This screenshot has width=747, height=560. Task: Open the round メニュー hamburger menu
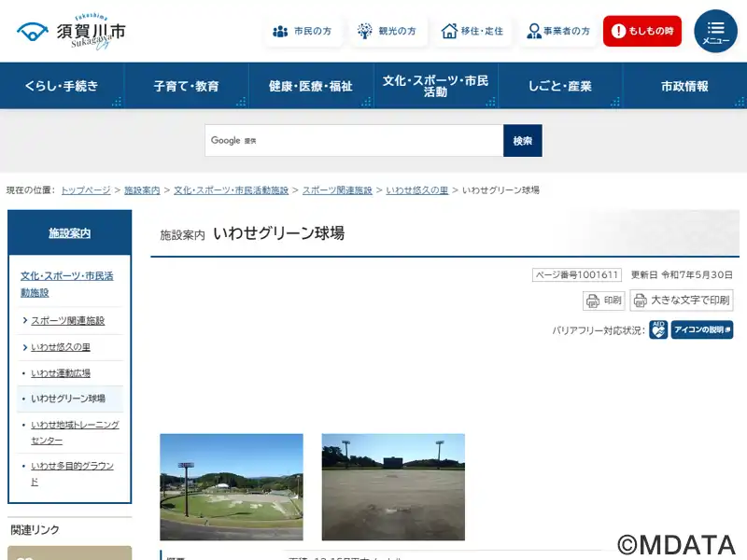[x=715, y=31]
